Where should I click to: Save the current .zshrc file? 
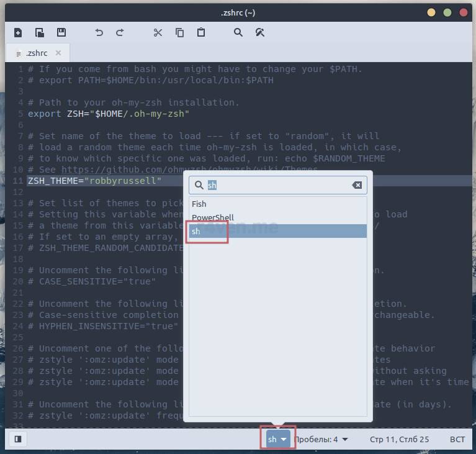(x=61, y=32)
